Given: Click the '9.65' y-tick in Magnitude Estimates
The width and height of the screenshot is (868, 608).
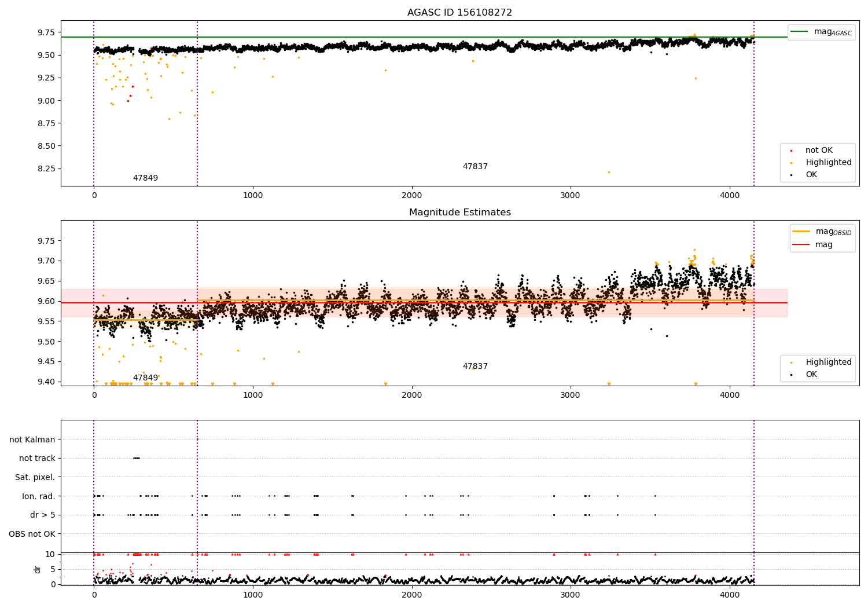Looking at the screenshot, I should 46,281.
